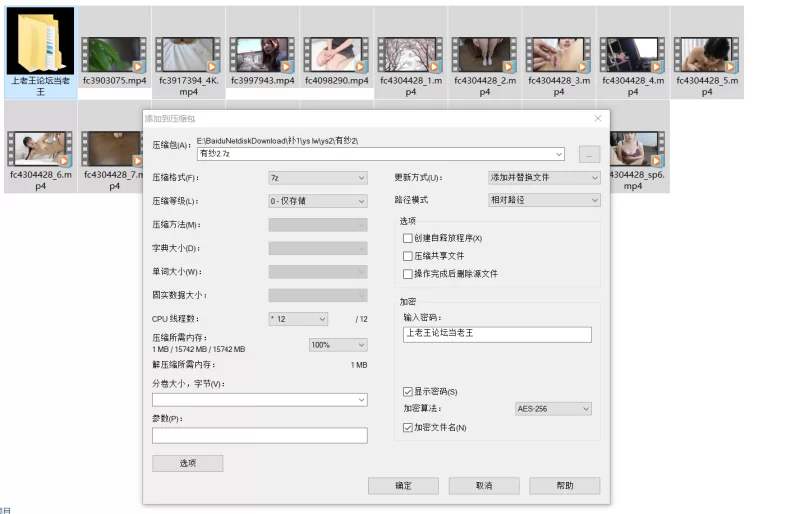Toggle the 显示密码 checkbox
The height and width of the screenshot is (514, 800).
pyautogui.click(x=407, y=391)
